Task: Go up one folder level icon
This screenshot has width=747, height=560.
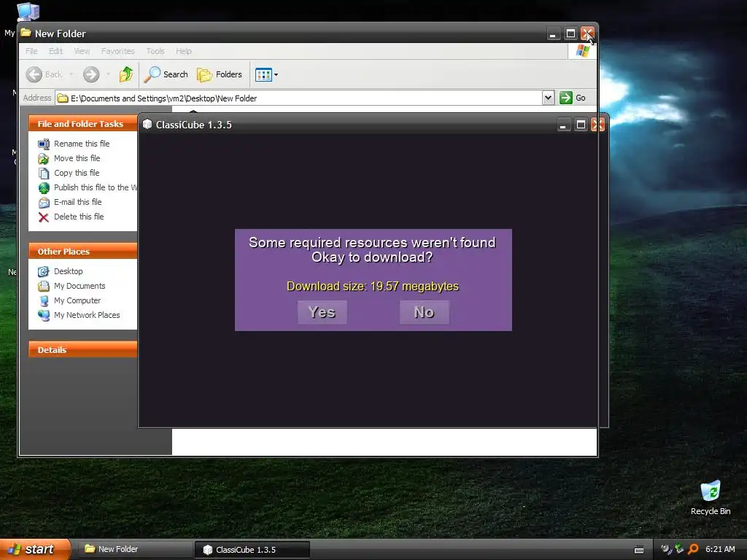Action: pos(125,74)
